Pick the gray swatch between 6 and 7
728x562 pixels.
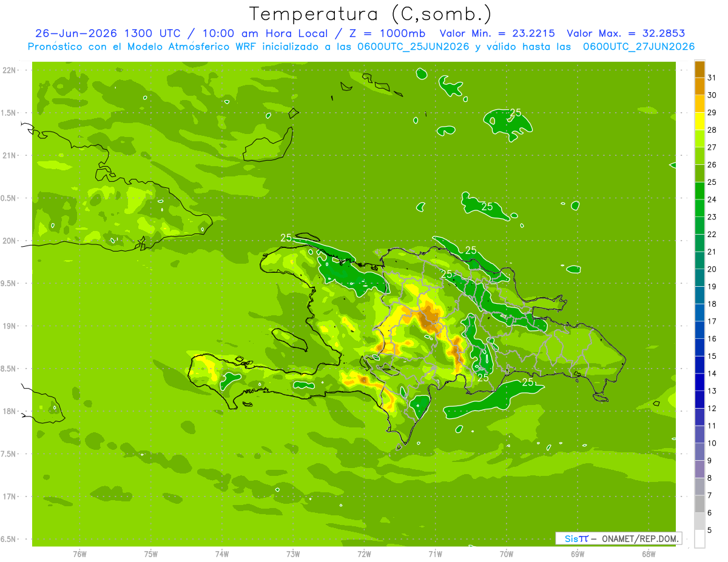click(x=699, y=504)
